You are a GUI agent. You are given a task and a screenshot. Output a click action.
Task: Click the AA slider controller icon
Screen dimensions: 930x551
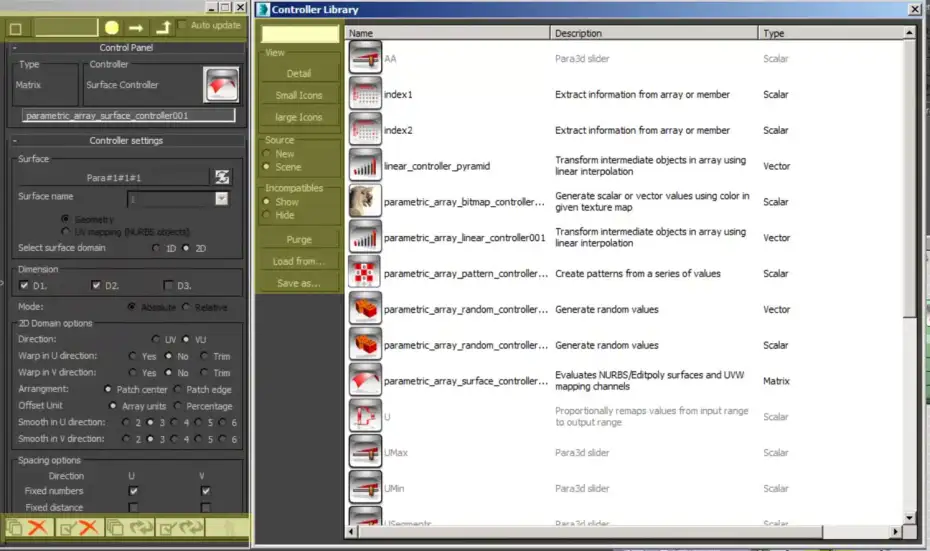365,58
